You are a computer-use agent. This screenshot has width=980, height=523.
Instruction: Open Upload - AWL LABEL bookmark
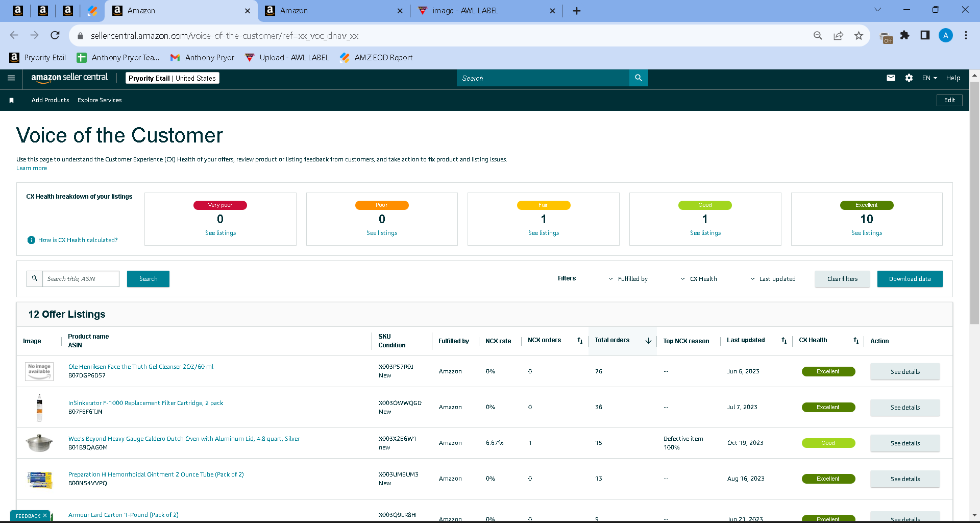(287, 58)
